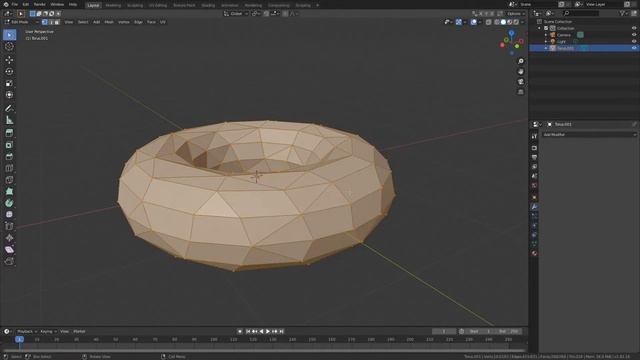
Task: Open the Edit Mode dropdown
Action: (x=21, y=22)
